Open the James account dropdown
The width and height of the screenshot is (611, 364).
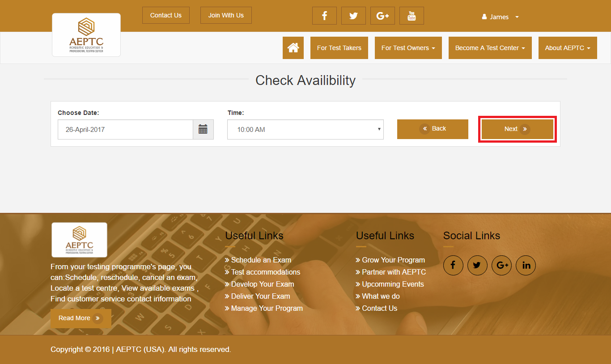pos(500,17)
